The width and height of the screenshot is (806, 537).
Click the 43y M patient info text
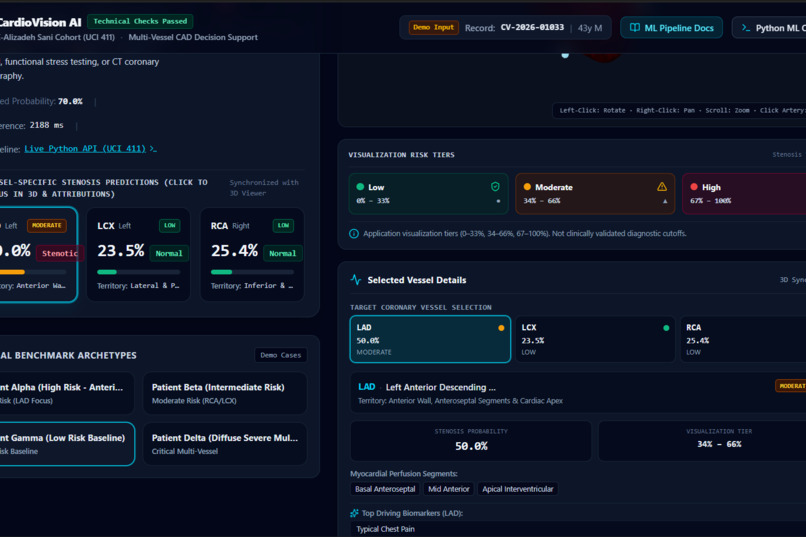[x=590, y=28]
